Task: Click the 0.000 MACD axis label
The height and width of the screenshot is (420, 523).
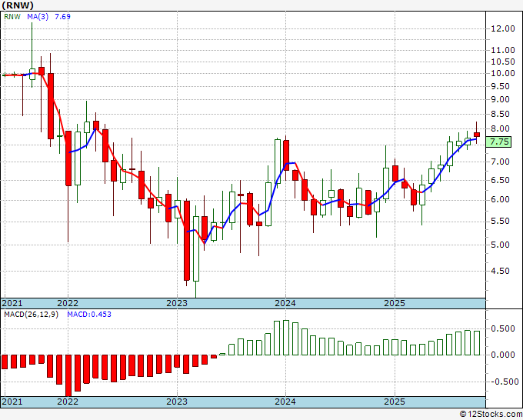Action: click(503, 355)
